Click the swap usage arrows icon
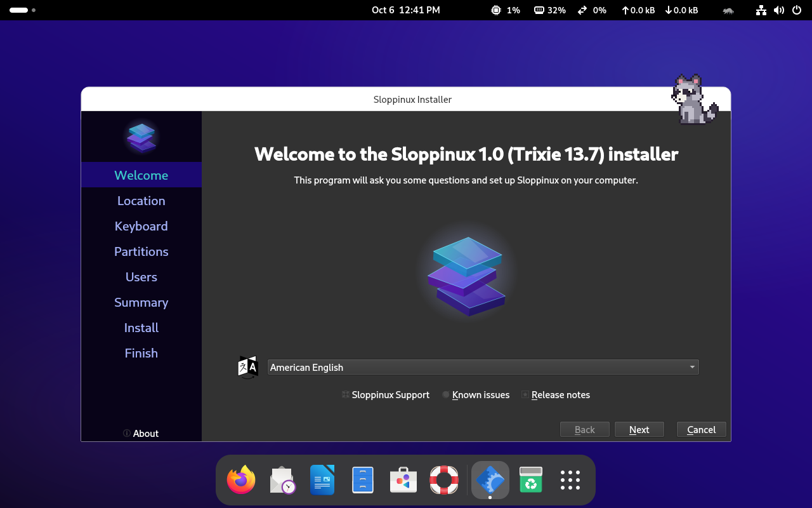Screen dimensions: 812x508 pos(582,10)
